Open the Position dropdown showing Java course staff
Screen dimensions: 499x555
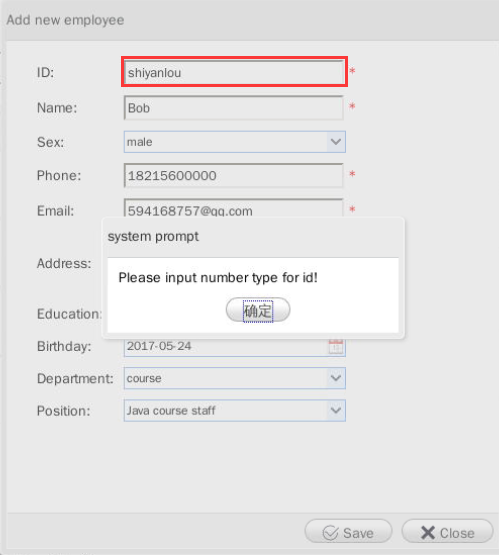235,411
